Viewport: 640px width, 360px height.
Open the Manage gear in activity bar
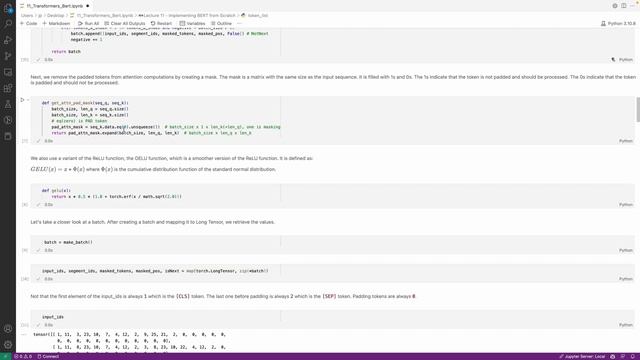tap(8, 344)
